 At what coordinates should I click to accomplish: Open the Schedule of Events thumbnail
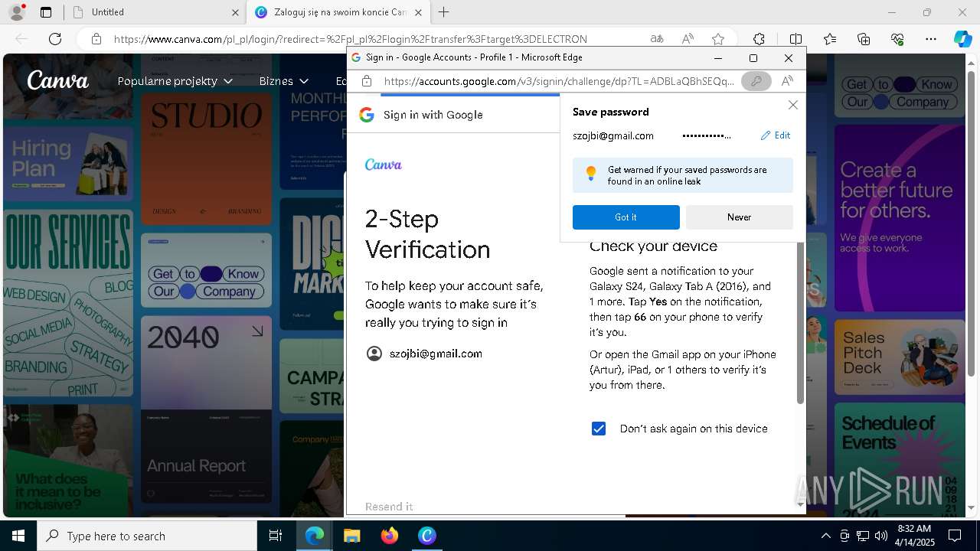900,459
